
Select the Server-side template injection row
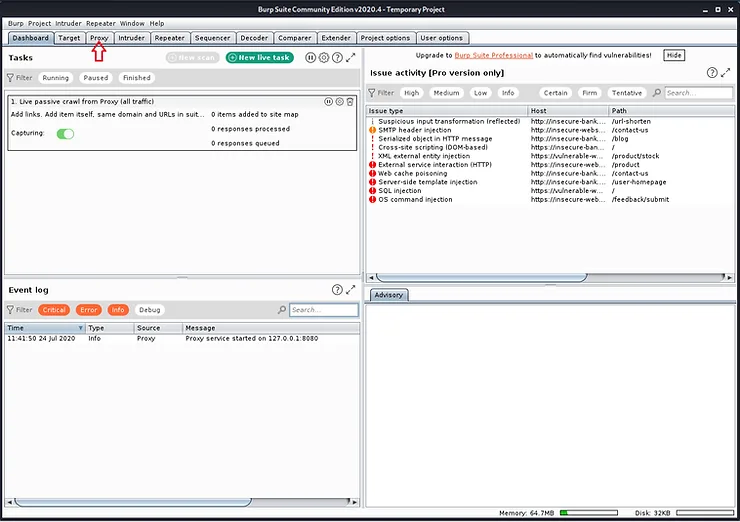pos(550,182)
